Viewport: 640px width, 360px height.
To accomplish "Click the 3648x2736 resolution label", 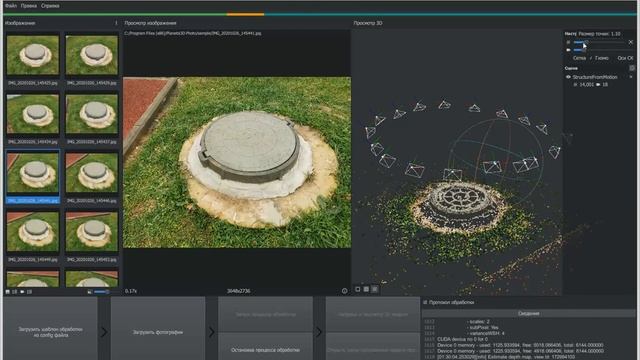I will click(x=238, y=291).
